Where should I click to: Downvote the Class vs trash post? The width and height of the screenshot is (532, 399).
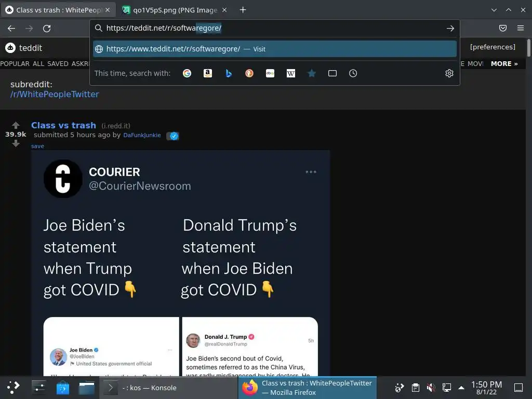(x=16, y=143)
